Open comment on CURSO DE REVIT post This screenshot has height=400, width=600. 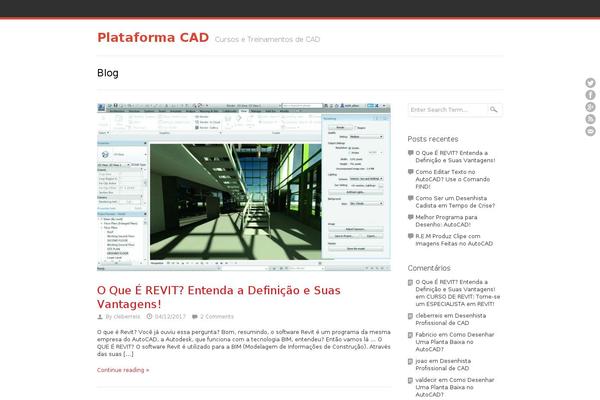[x=458, y=293]
